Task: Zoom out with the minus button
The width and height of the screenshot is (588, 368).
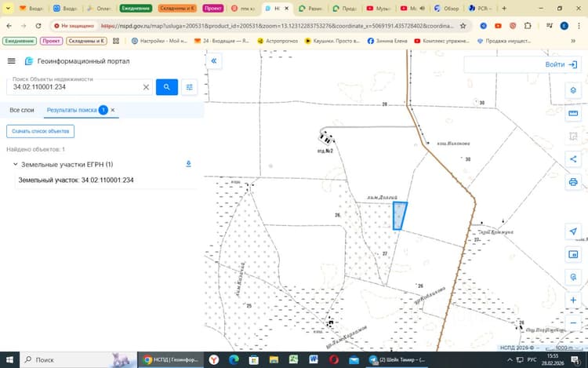Action: (x=573, y=323)
